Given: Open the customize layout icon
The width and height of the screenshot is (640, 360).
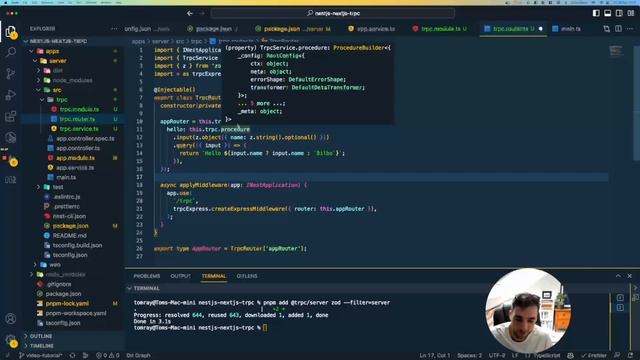Looking at the screenshot, I should coord(630,13).
